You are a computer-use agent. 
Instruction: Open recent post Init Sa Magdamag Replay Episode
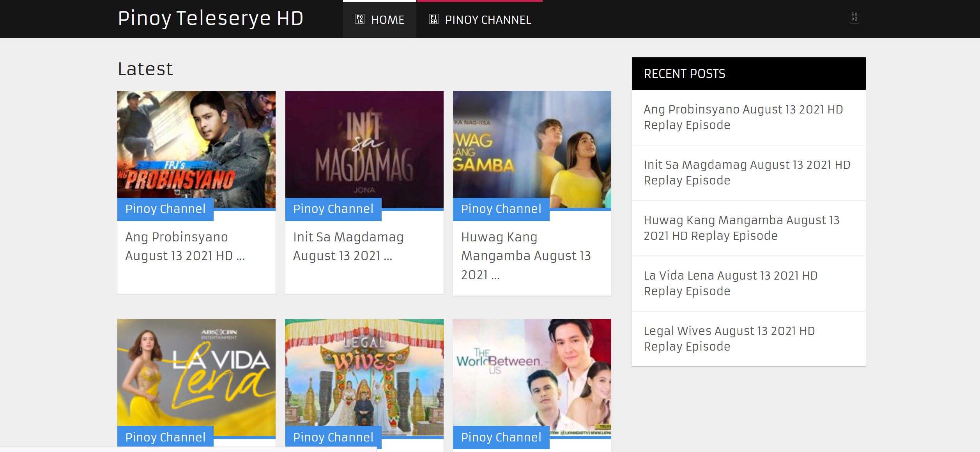747,172
